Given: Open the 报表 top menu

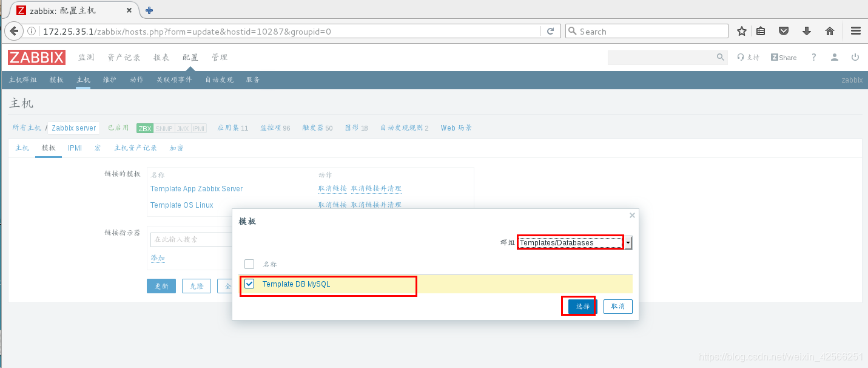Looking at the screenshot, I should coord(161,57).
